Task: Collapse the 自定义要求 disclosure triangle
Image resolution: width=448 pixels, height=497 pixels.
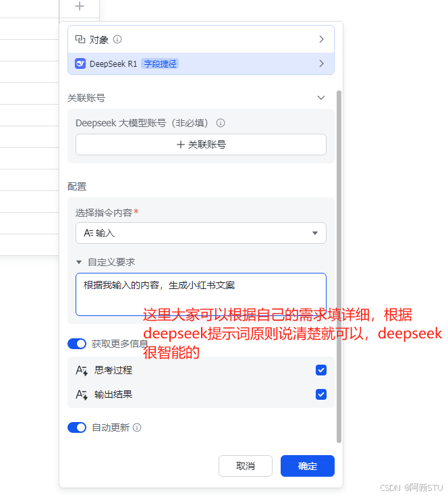Action: pyautogui.click(x=79, y=263)
